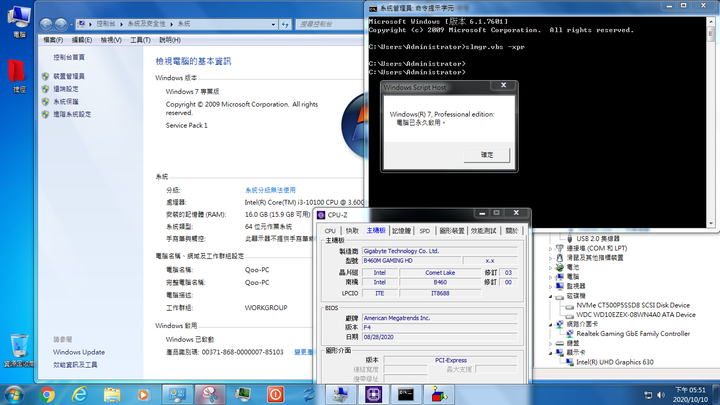Open the 編輯(E) menu
The height and width of the screenshot is (405, 720).
[82, 40]
